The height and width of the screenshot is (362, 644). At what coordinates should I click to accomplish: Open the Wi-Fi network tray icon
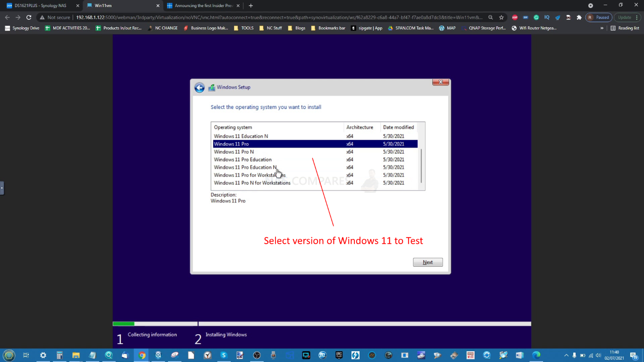(x=590, y=355)
